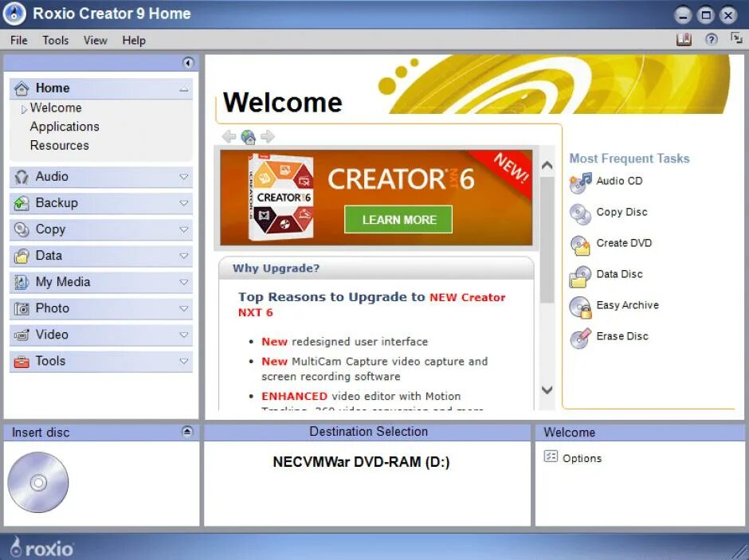Expand the Data section arrow

point(184,256)
